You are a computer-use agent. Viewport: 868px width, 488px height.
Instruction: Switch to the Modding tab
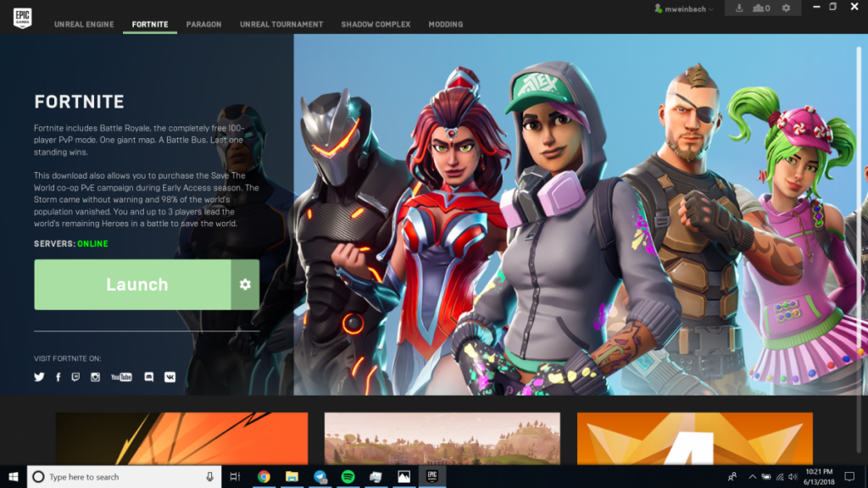pos(446,25)
